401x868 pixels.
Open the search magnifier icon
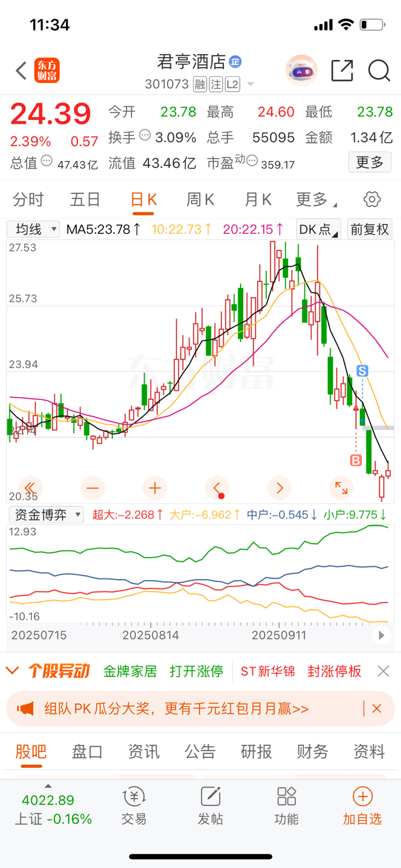tap(379, 70)
